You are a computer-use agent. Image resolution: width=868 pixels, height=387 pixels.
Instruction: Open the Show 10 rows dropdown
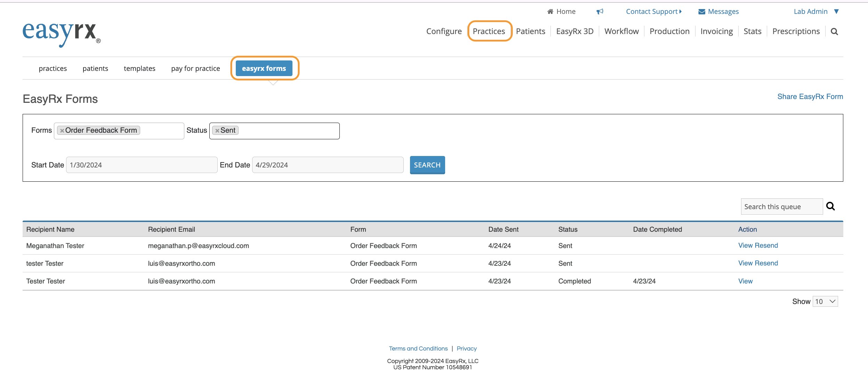tap(825, 302)
